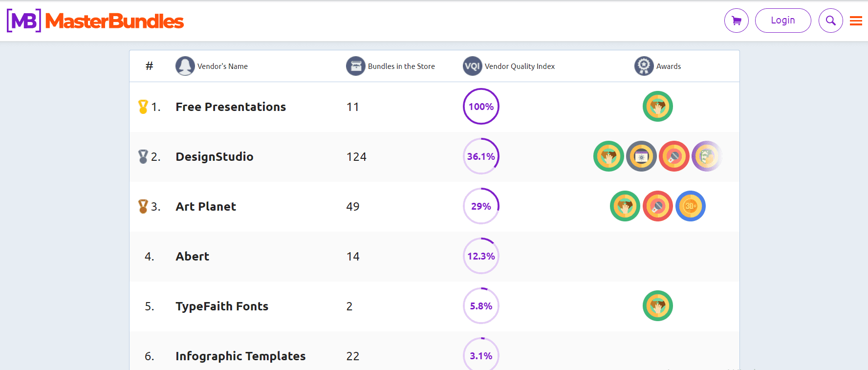Image resolution: width=868 pixels, height=370 pixels.
Task: Click Art Planet's green handshake award badge
Action: pyautogui.click(x=625, y=206)
